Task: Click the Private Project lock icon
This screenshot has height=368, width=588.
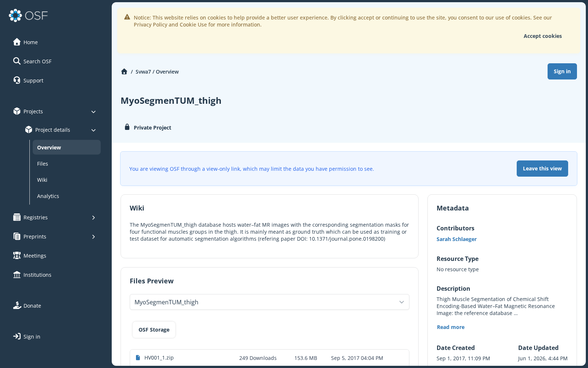Action: (x=127, y=127)
